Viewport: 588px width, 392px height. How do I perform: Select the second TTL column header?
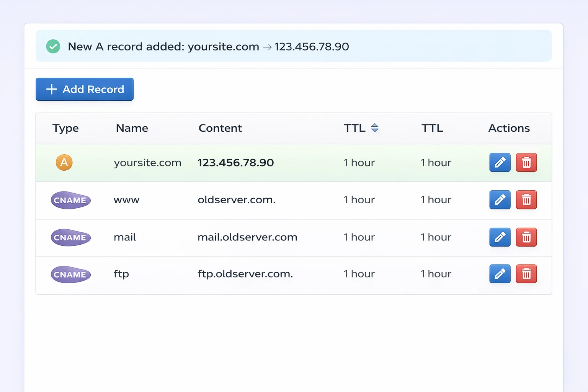coord(432,128)
